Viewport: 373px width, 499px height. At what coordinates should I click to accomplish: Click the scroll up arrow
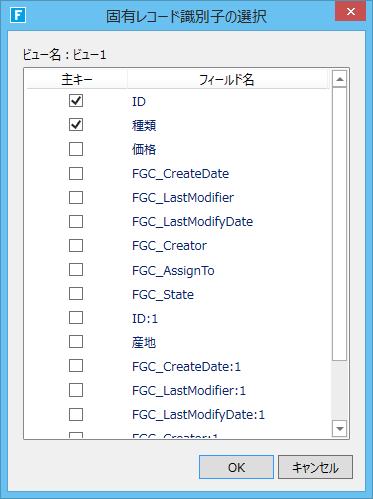(340, 79)
